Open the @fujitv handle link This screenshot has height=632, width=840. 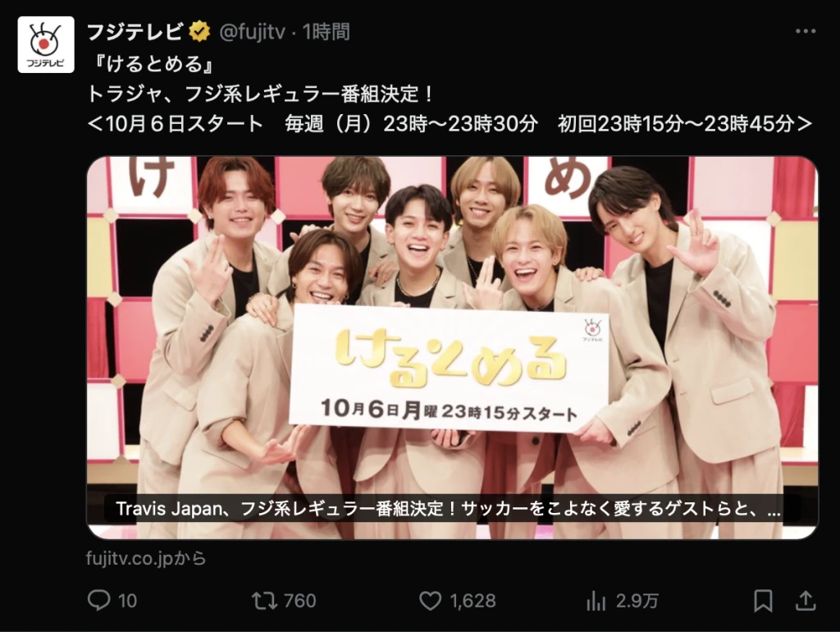[252, 32]
